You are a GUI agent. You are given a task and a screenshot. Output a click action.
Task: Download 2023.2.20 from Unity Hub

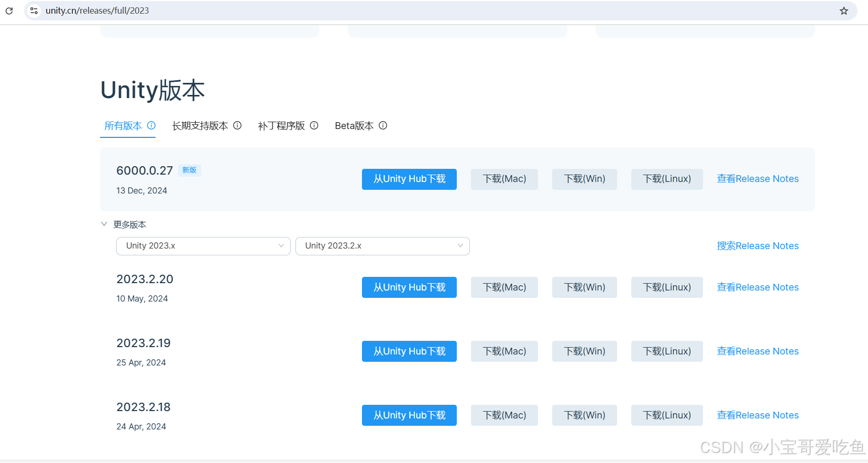[x=409, y=287]
